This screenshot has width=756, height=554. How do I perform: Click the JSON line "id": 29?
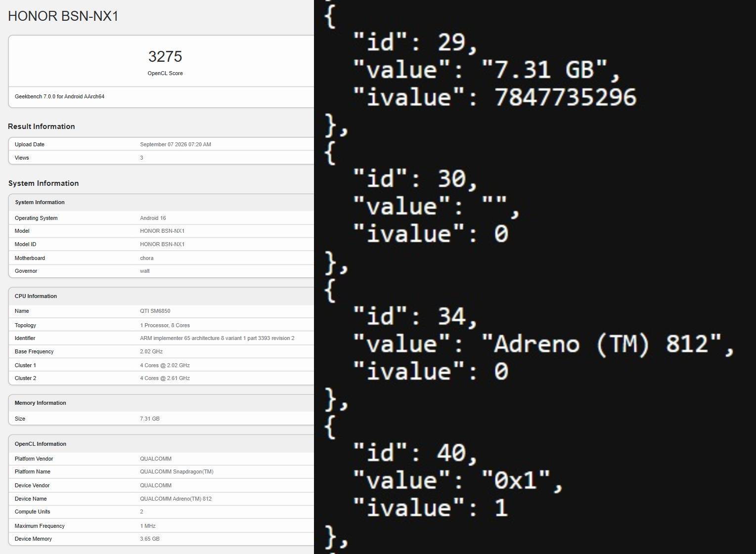pyautogui.click(x=415, y=42)
